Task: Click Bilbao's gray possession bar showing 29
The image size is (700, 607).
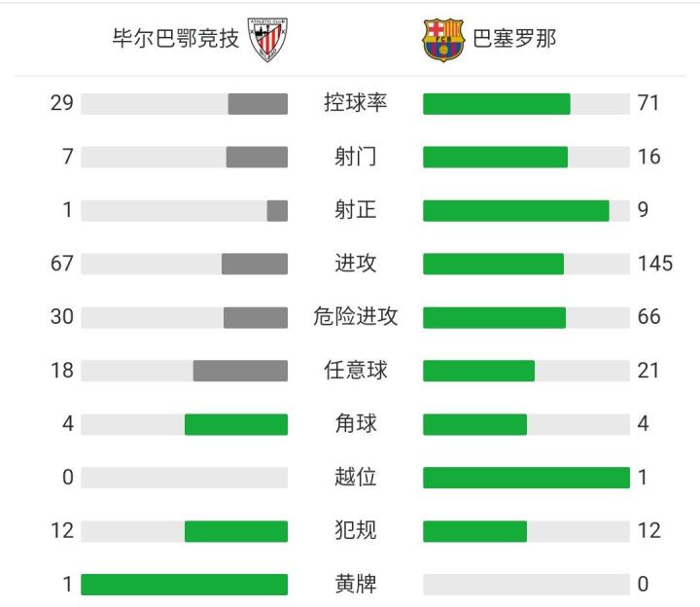Action: 258,103
